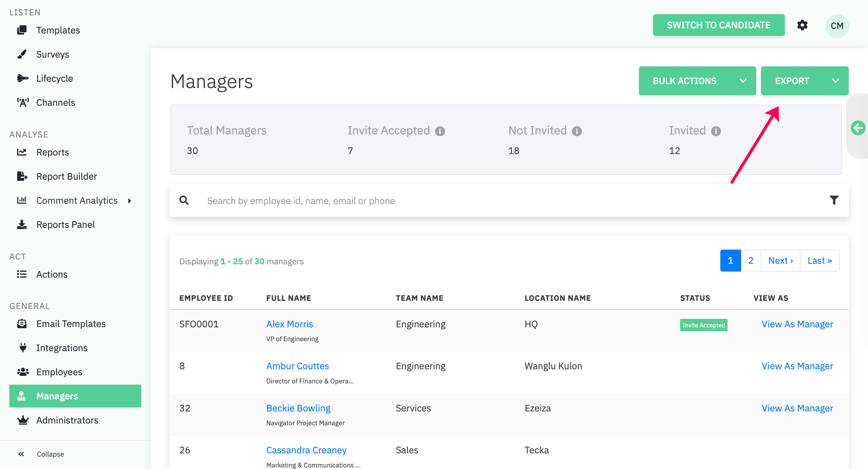Click View As Manager for Beckie Bowling
Viewport: 868px width, 469px height.
tap(797, 408)
